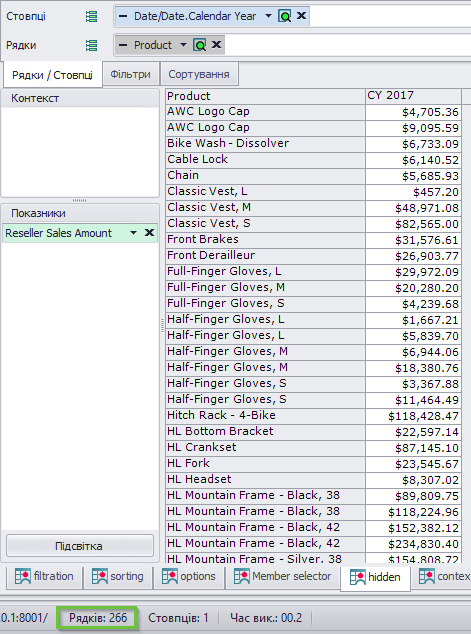Collapse the Date.Calendar Year hierarchy minus
471x634 pixels.
[x=123, y=16]
